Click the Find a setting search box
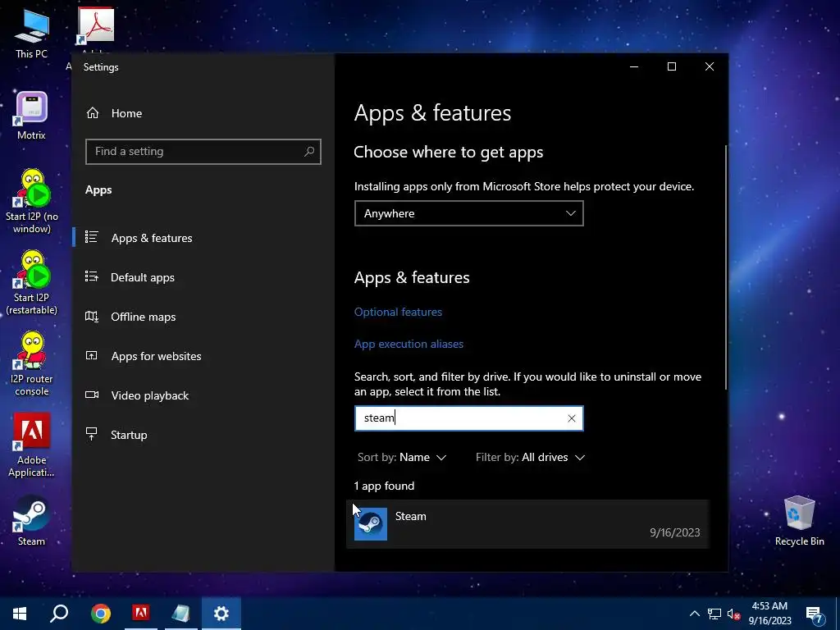 pyautogui.click(x=203, y=152)
